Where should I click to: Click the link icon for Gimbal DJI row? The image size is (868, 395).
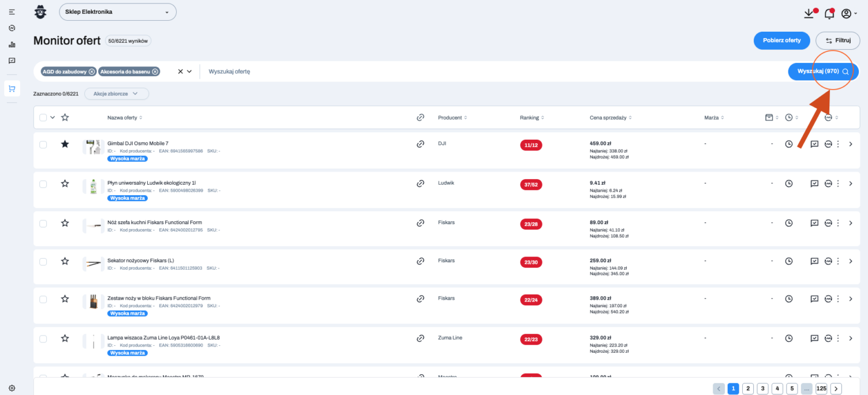(x=420, y=144)
